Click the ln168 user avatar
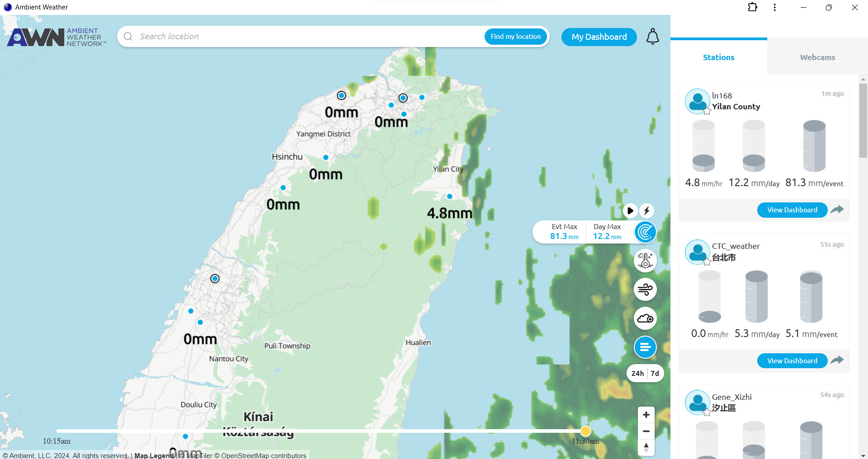Viewport: 868px width, 459px height. pyautogui.click(x=698, y=101)
